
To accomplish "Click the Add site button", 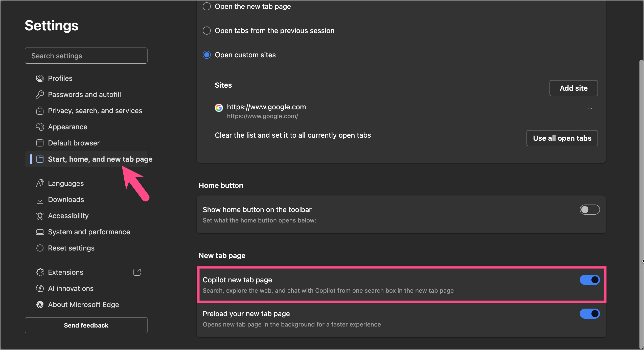I will click(x=573, y=88).
